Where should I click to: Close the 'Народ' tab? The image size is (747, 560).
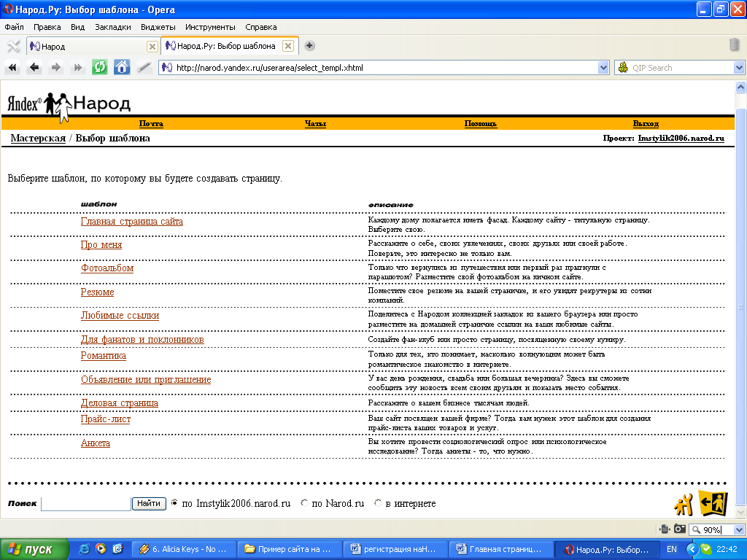(x=152, y=46)
